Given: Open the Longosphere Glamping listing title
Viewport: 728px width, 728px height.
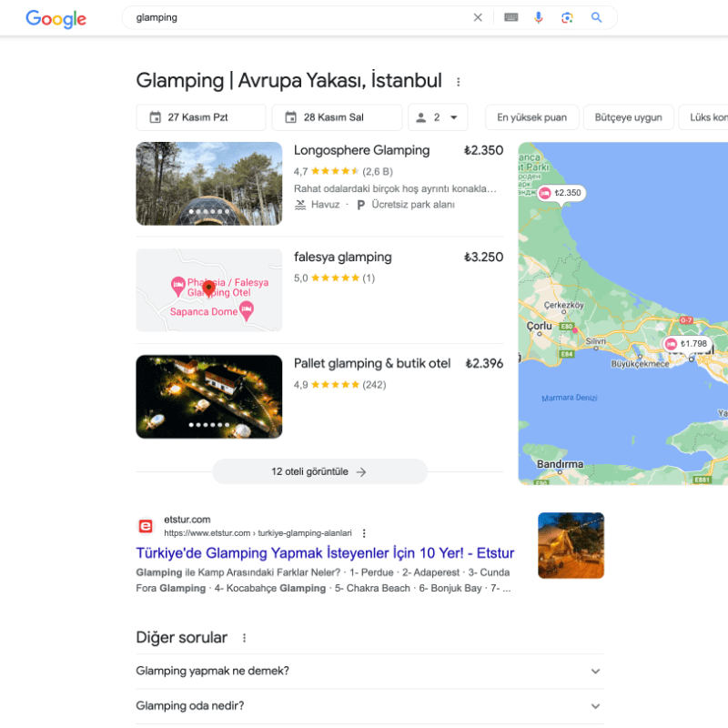Looking at the screenshot, I should pos(361,150).
